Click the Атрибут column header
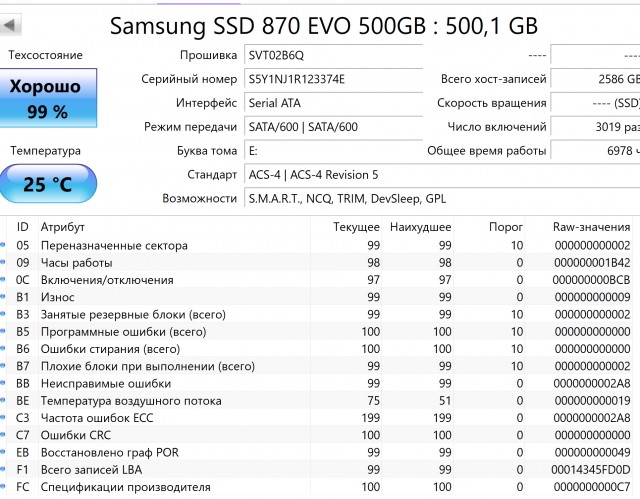The height and width of the screenshot is (499, 640). [63, 227]
